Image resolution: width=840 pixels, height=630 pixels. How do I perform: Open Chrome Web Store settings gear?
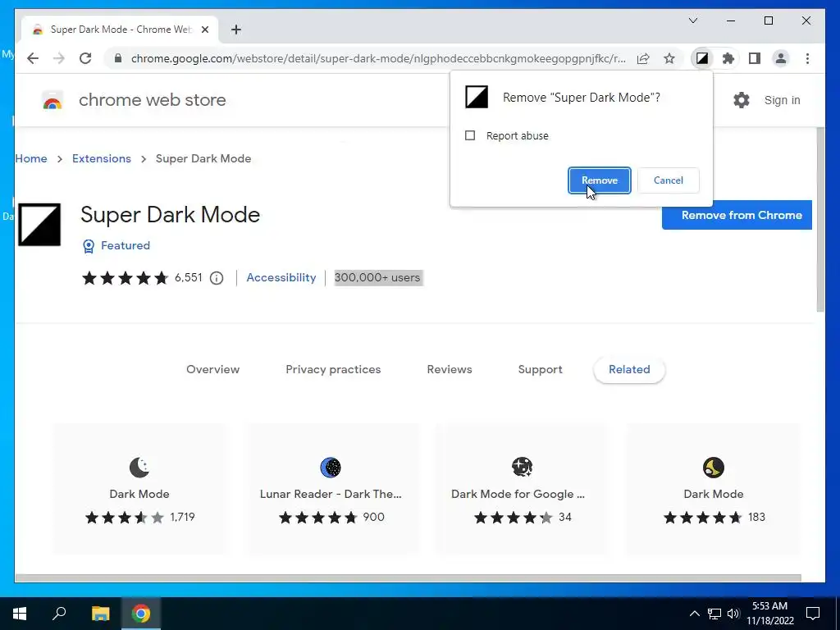click(x=742, y=100)
